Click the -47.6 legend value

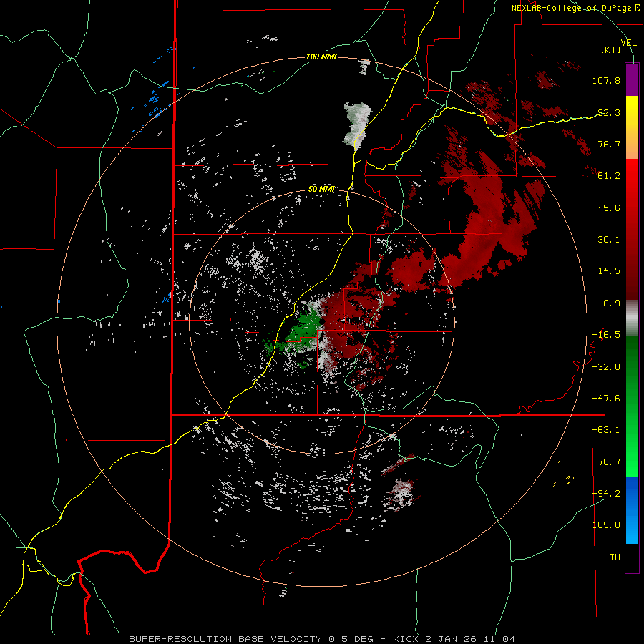606,399
